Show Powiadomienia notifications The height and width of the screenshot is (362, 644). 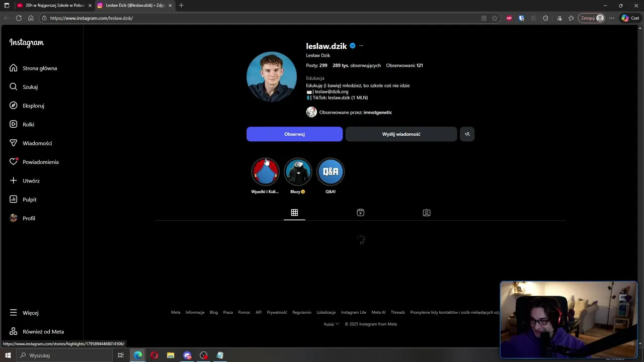[34, 162]
